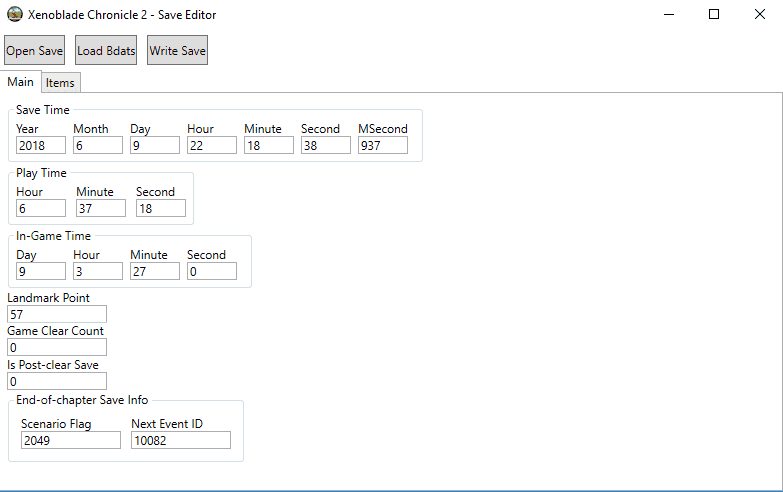
Task: Edit the MSecond field showing 937
Action: (383, 145)
